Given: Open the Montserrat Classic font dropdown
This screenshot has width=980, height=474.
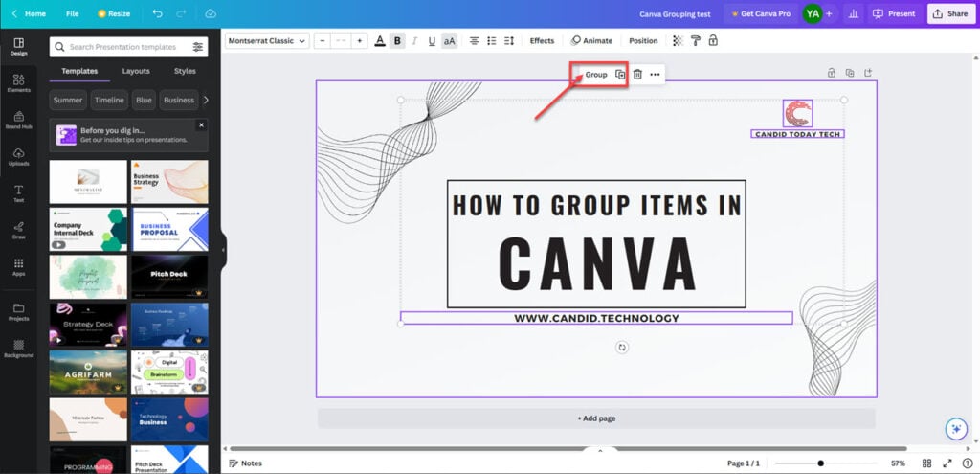Looking at the screenshot, I should click(x=267, y=40).
